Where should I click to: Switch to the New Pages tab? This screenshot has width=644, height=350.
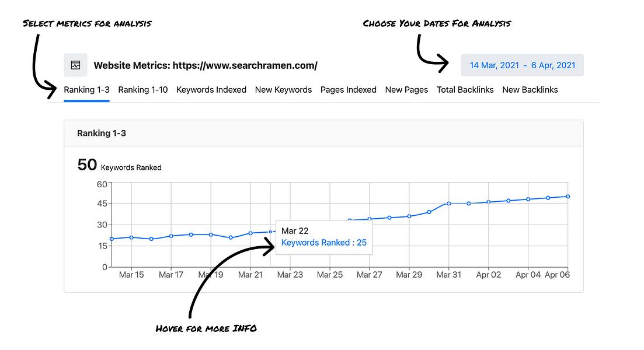point(406,90)
